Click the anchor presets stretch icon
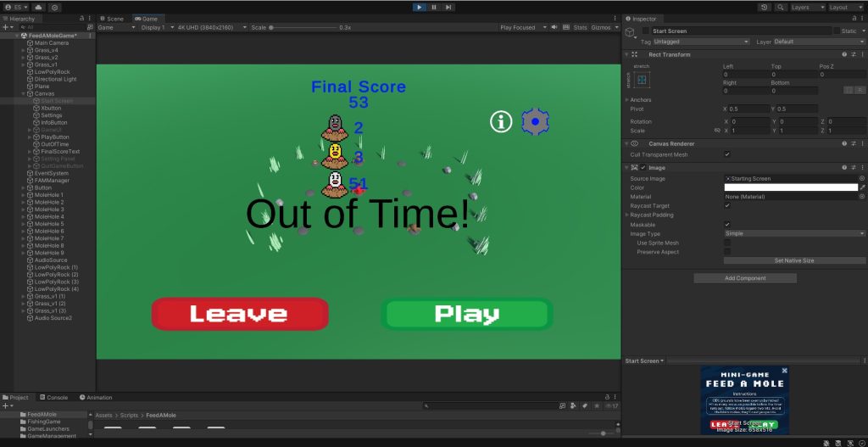The image size is (868, 447). [x=642, y=81]
